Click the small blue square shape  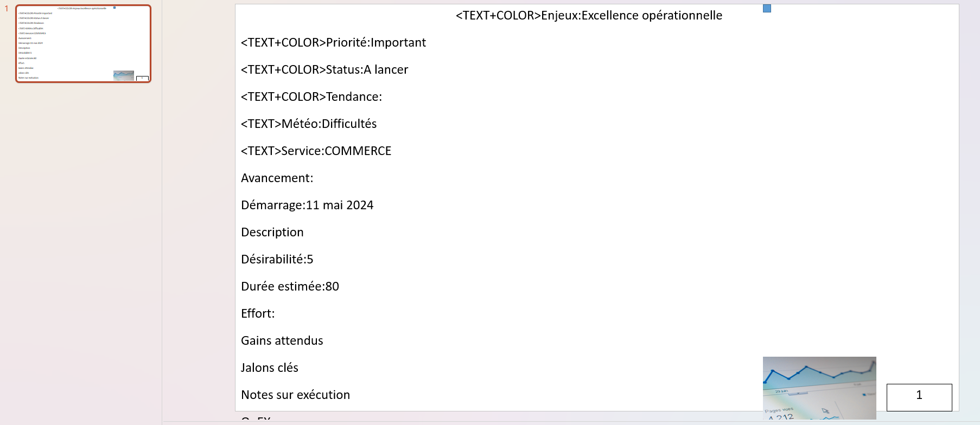[x=767, y=8]
